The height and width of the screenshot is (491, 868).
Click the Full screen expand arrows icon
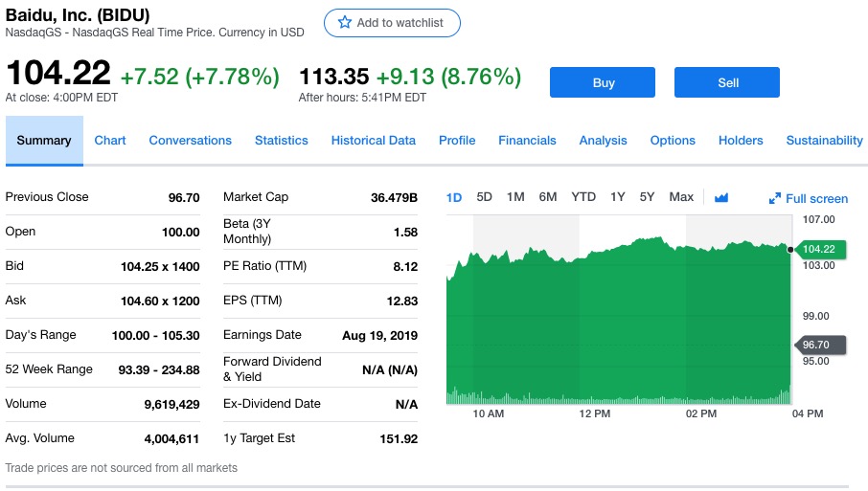pos(775,199)
